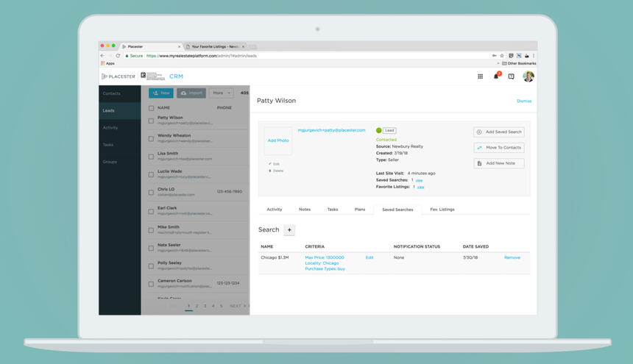Click the Import button
This screenshot has width=633, height=364.
[x=191, y=93]
